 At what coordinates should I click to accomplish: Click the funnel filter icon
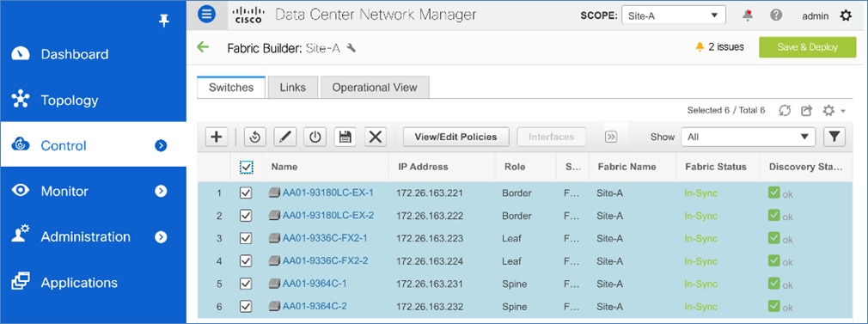(834, 137)
